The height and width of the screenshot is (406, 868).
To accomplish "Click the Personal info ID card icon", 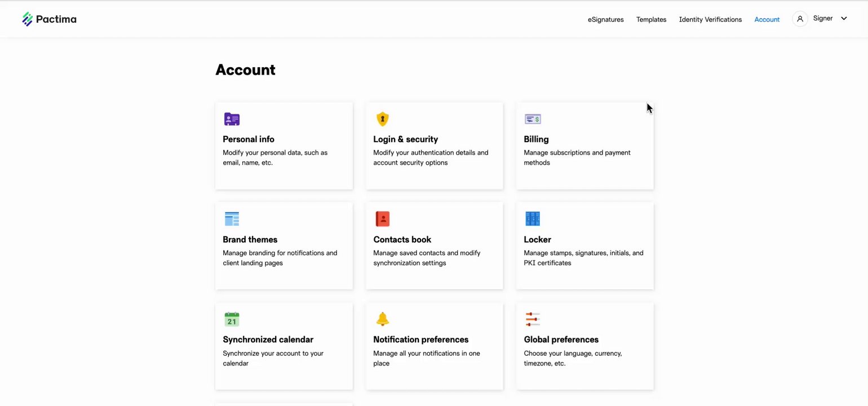I will point(232,119).
